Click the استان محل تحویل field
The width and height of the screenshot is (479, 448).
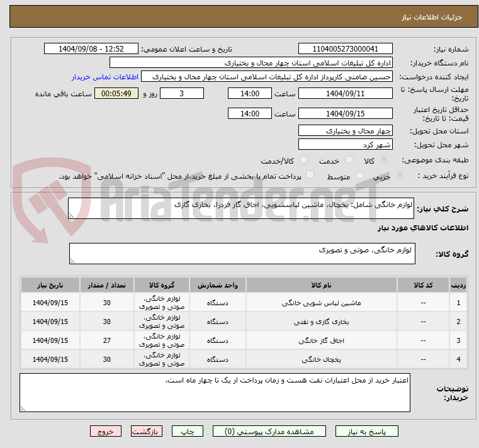pos(345,131)
